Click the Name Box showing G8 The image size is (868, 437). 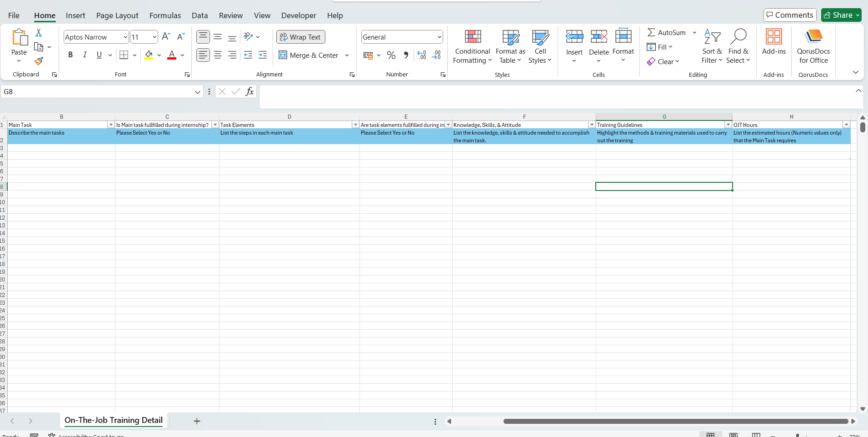click(98, 92)
